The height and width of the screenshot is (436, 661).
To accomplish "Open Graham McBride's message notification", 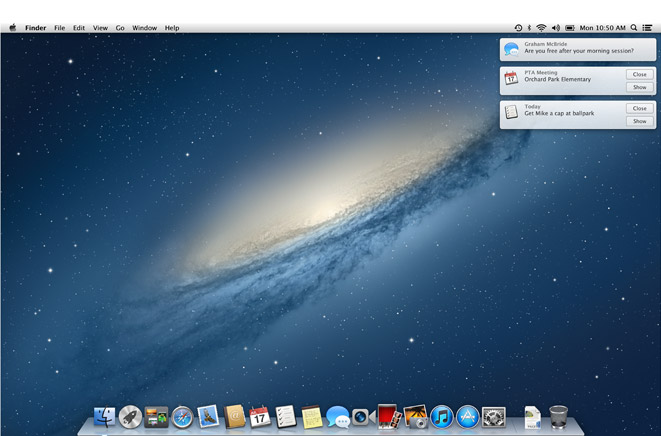I will tap(578, 48).
